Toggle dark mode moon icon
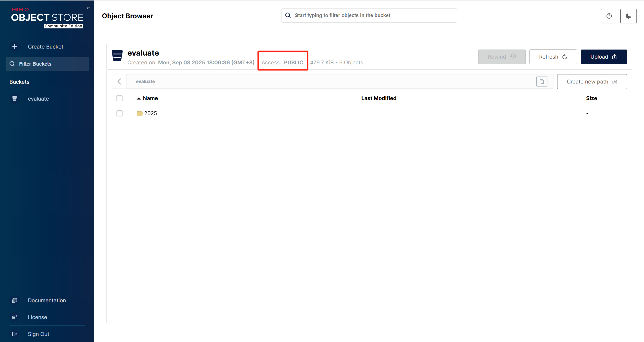 pyautogui.click(x=628, y=16)
